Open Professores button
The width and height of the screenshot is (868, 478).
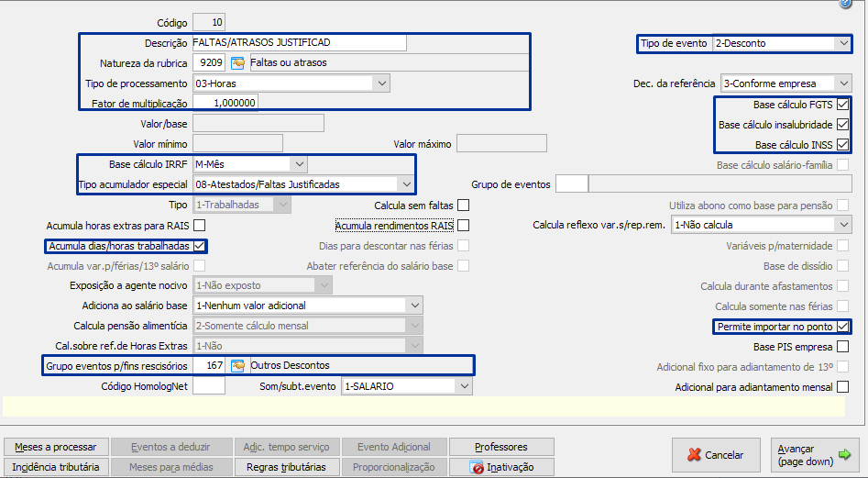[501, 447]
